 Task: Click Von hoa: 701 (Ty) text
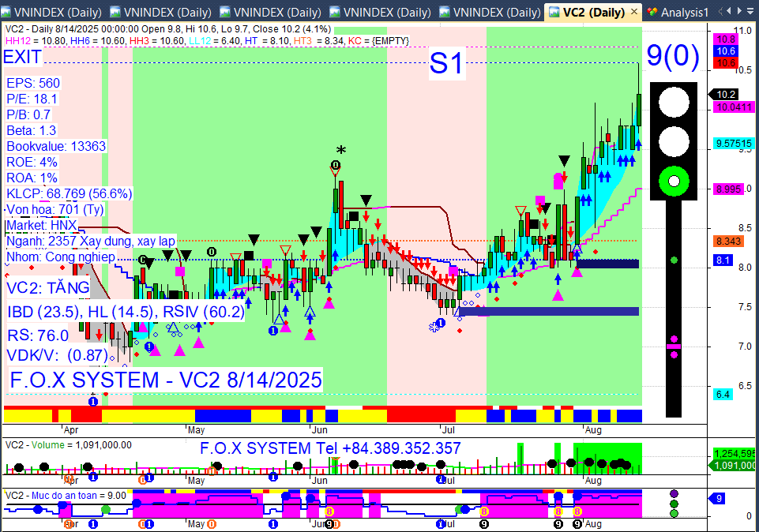point(54,210)
